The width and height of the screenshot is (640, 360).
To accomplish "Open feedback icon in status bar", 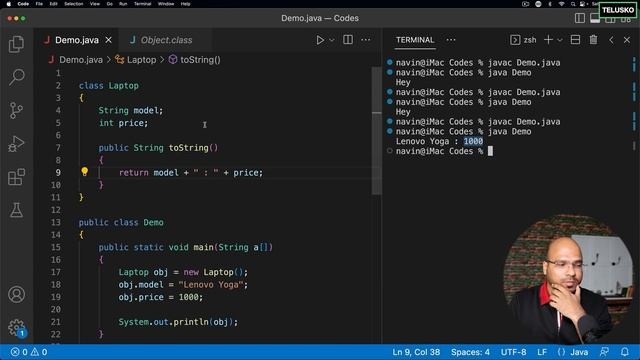I will click(604, 352).
